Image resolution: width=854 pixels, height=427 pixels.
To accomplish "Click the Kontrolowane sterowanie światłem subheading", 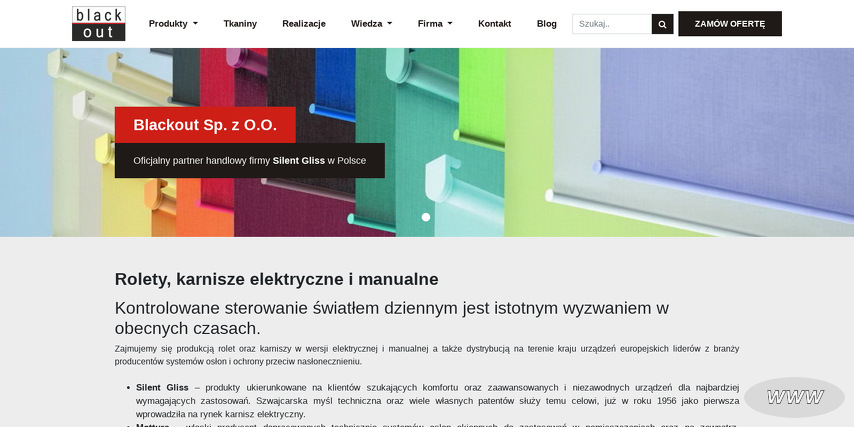I will (392, 318).
